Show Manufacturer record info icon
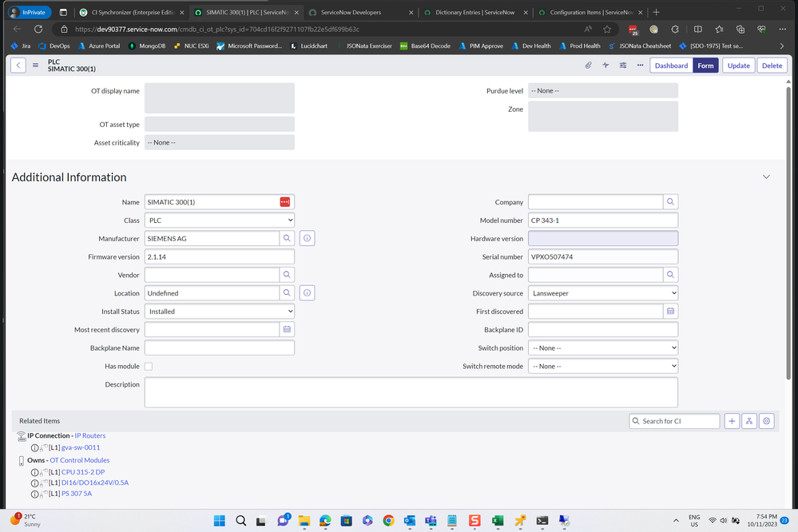The width and height of the screenshot is (798, 532). pyautogui.click(x=307, y=238)
